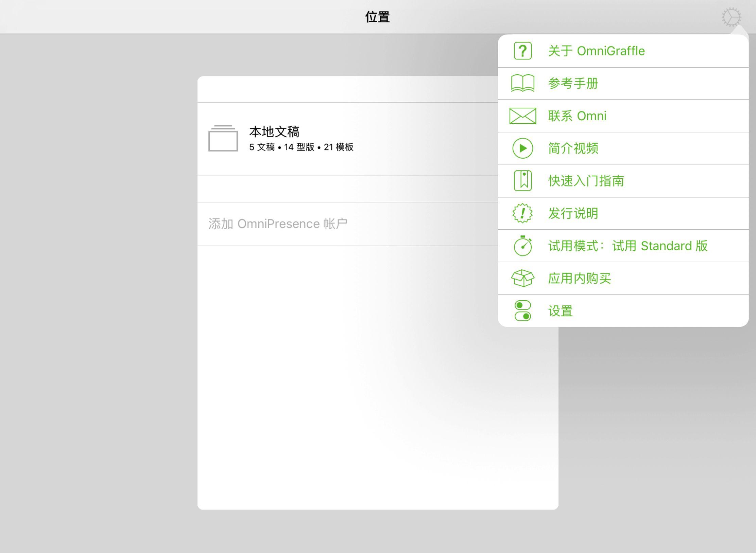Choose 试用模式：试用 Standard 版
The height and width of the screenshot is (553, 756).
623,246
